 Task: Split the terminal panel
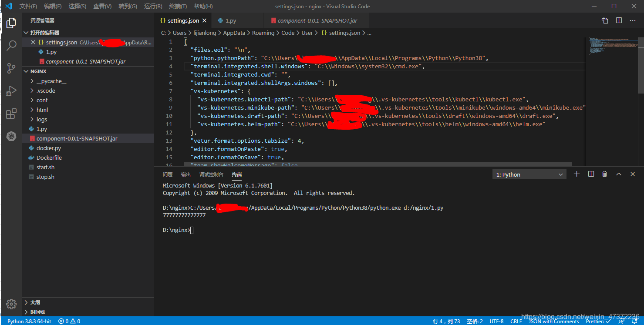(x=591, y=174)
